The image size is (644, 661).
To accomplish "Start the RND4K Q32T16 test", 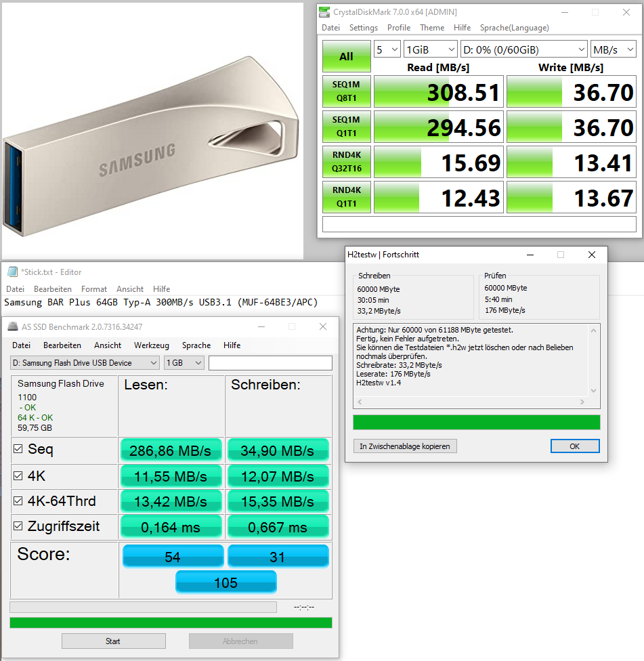I will [x=347, y=162].
